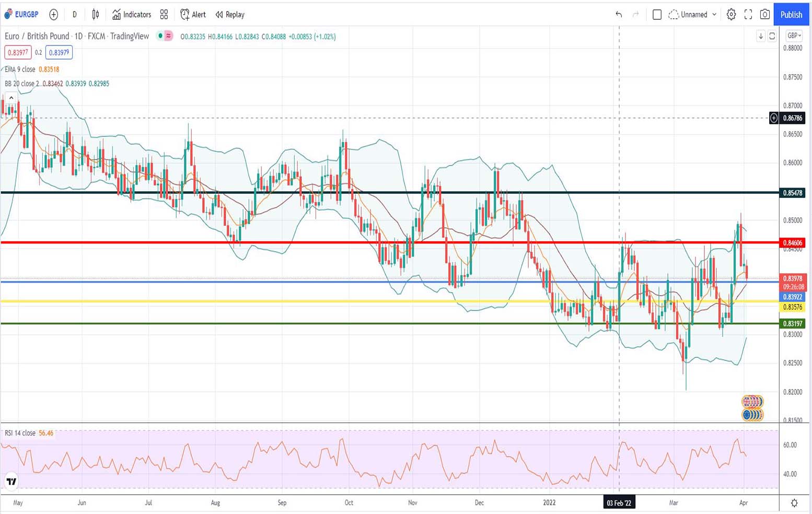Image resolution: width=812 pixels, height=514 pixels.
Task: Open the layout templates grid icon
Action: tap(164, 15)
